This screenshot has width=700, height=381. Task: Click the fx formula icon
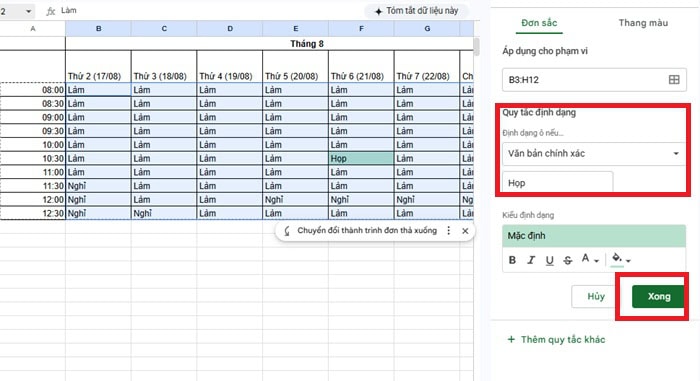coord(51,11)
